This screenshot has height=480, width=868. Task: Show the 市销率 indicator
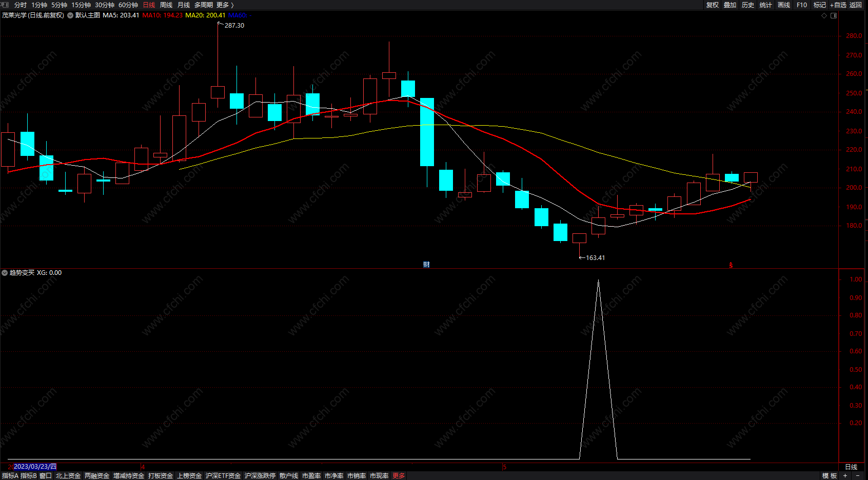tap(357, 476)
